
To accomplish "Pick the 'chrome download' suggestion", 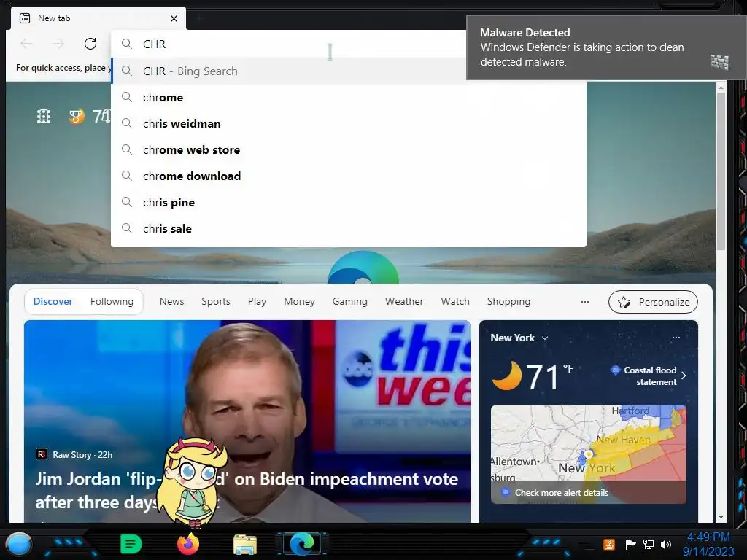I will coord(348,176).
